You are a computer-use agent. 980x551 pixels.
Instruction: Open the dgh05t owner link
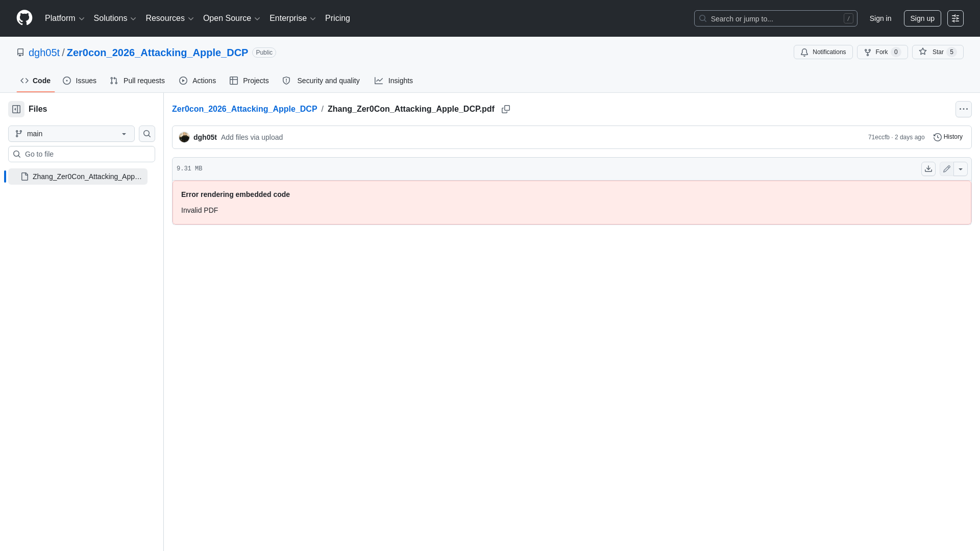[44, 53]
